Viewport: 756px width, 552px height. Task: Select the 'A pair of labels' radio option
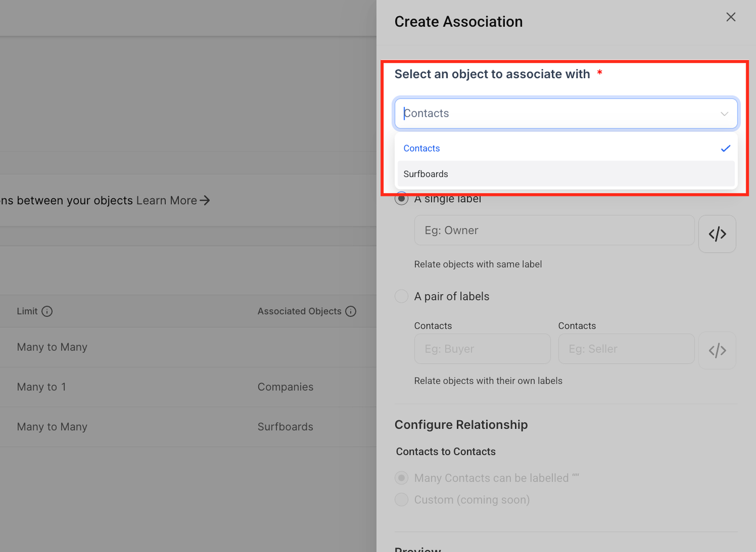click(401, 296)
